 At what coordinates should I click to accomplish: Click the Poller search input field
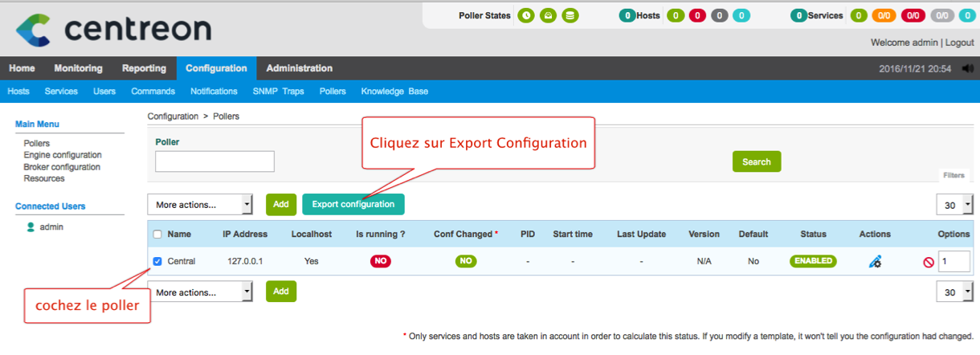(214, 161)
